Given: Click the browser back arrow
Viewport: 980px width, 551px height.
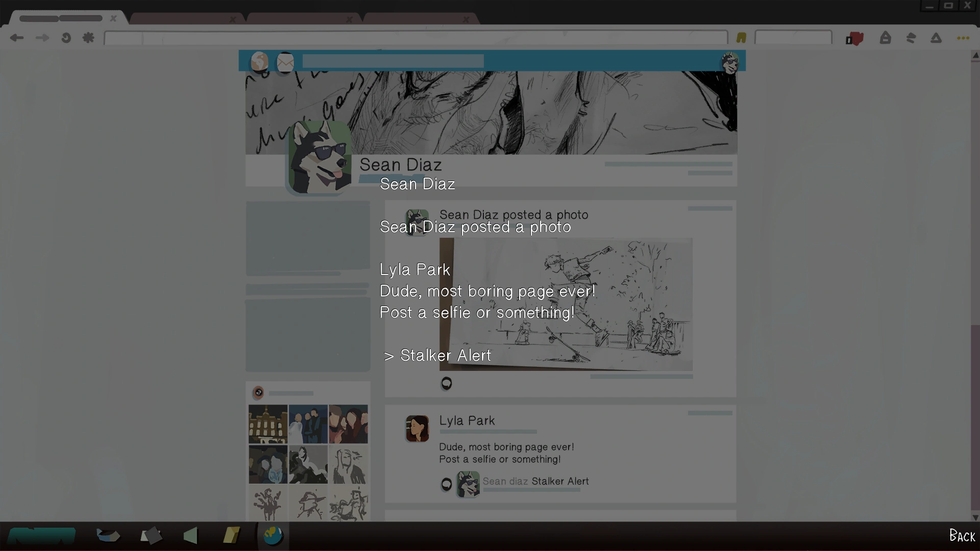Looking at the screenshot, I should 17,38.
